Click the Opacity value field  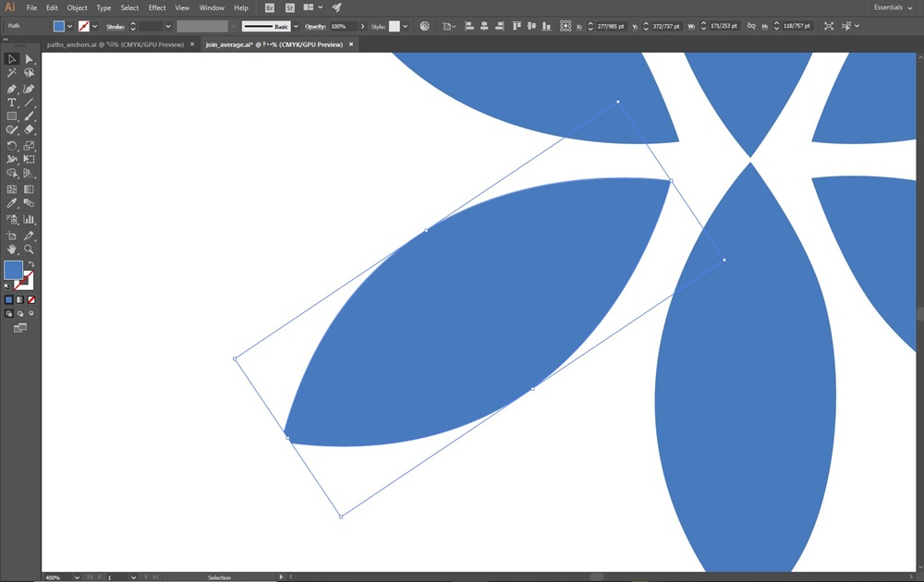343,27
